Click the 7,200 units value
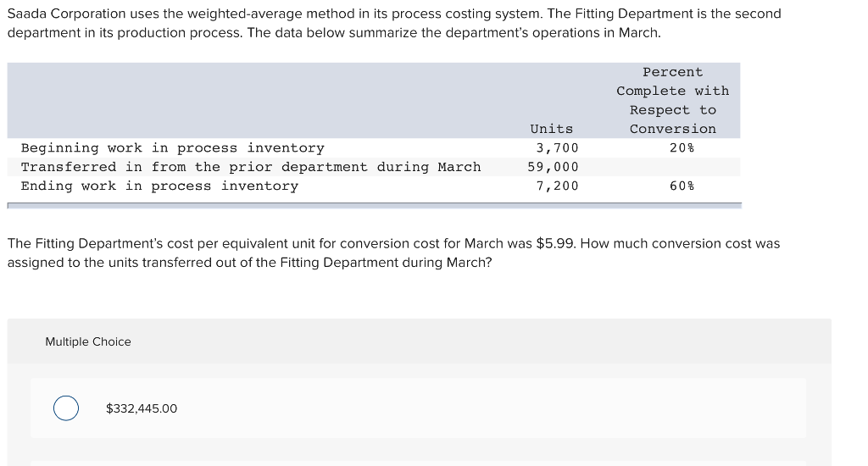The image size is (868, 466). tap(557, 186)
